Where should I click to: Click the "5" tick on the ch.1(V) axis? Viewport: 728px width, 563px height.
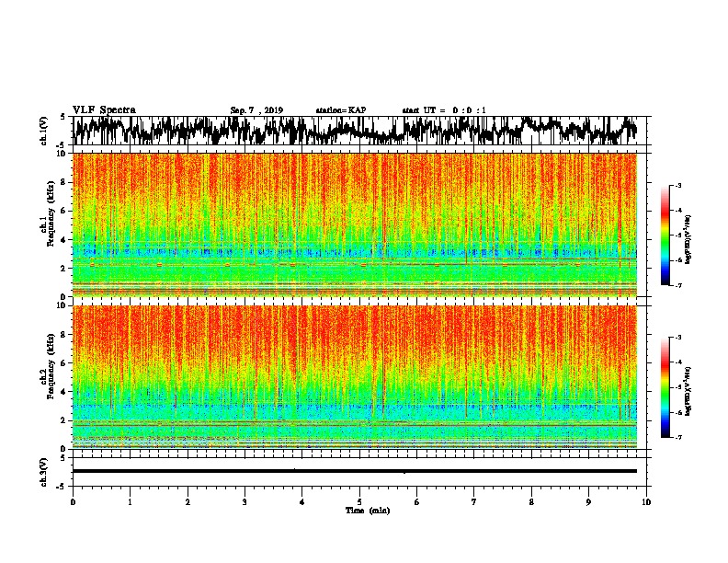coord(63,117)
